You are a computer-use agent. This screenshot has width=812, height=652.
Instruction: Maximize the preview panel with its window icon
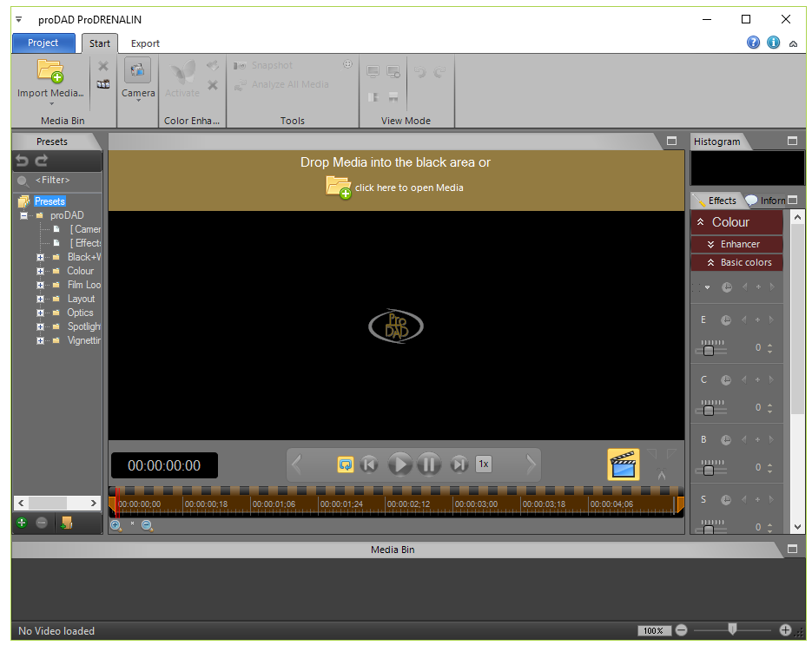(x=671, y=141)
